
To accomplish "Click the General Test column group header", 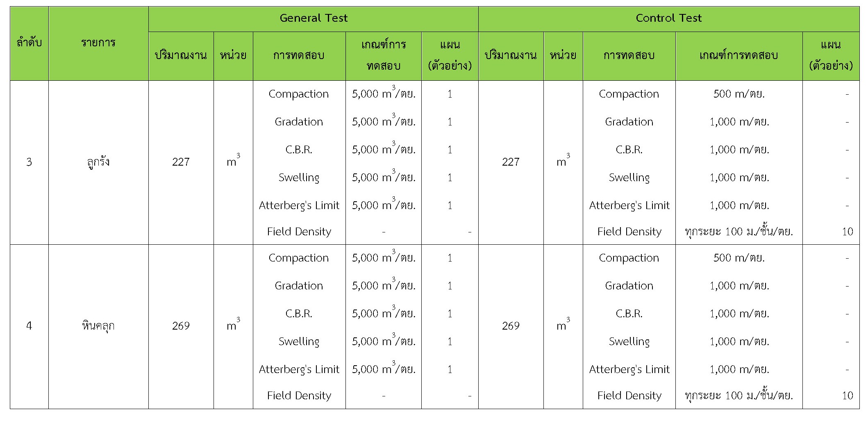I will (313, 18).
